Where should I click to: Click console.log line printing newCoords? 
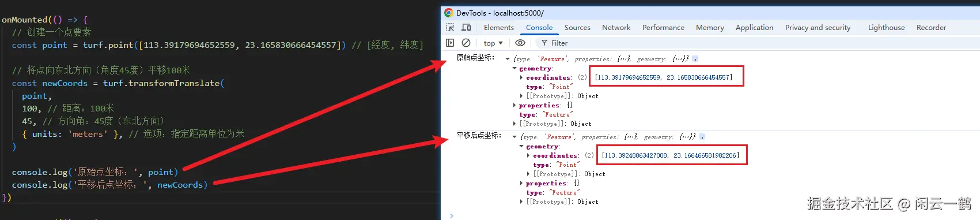click(x=109, y=185)
